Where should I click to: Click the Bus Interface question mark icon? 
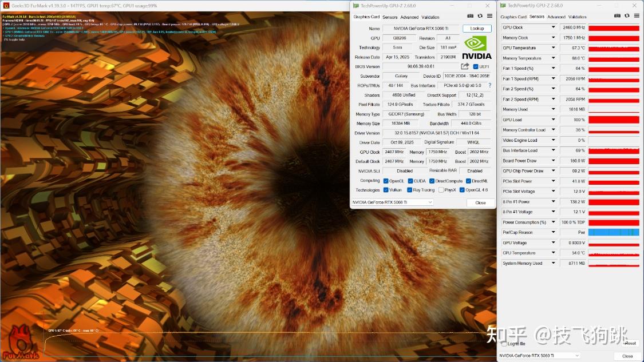[489, 85]
